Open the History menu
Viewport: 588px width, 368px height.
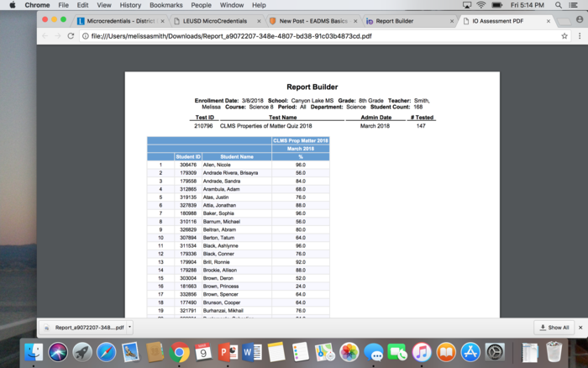click(130, 5)
